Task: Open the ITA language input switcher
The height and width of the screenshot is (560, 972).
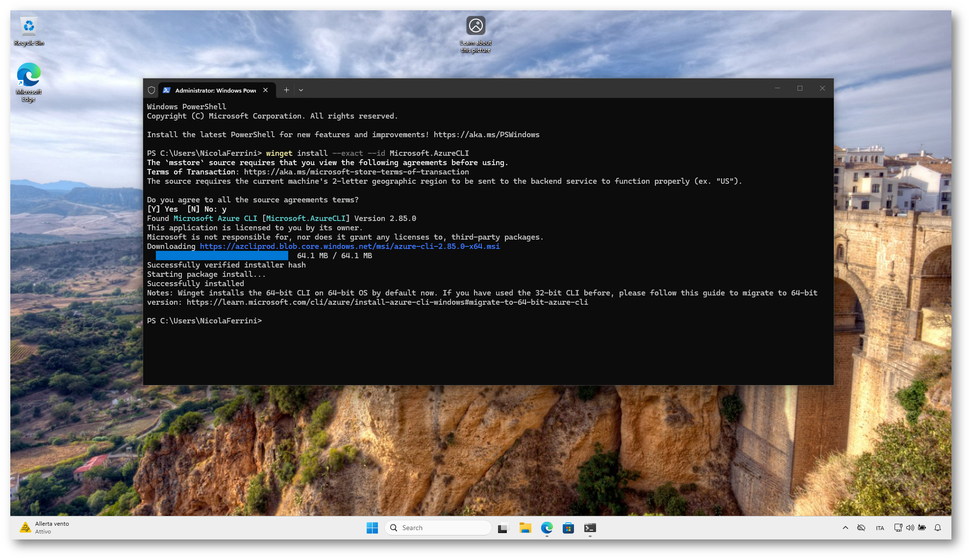Action: [x=880, y=528]
